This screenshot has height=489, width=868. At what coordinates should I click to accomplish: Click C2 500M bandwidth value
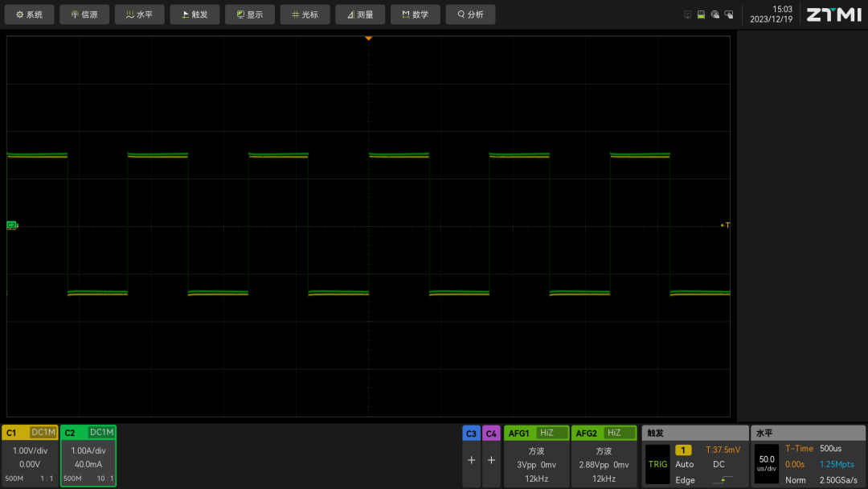tap(72, 479)
